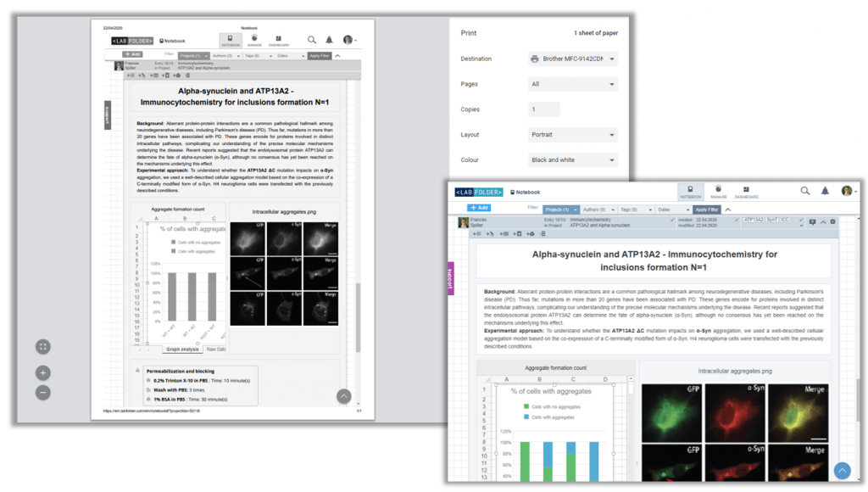Edit entry dates pencil beside created date
This screenshot has width=868, height=492.
(737, 220)
